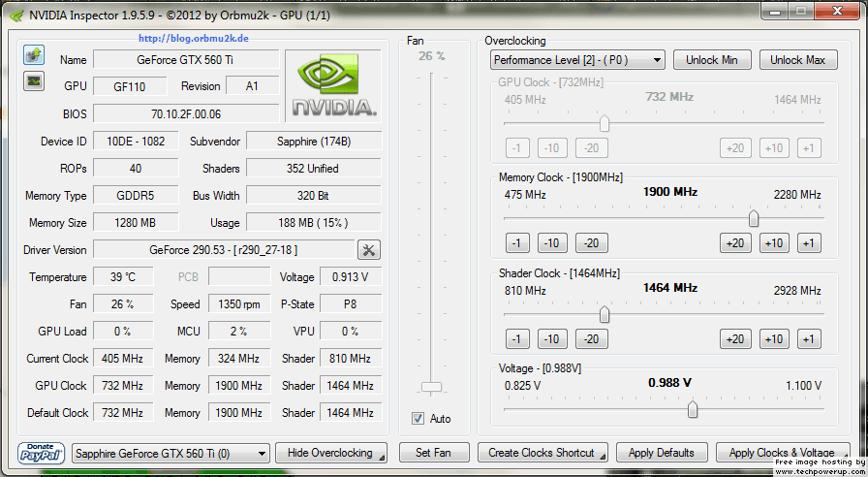Increase Shader Clock by 1 MHz

coord(809,339)
